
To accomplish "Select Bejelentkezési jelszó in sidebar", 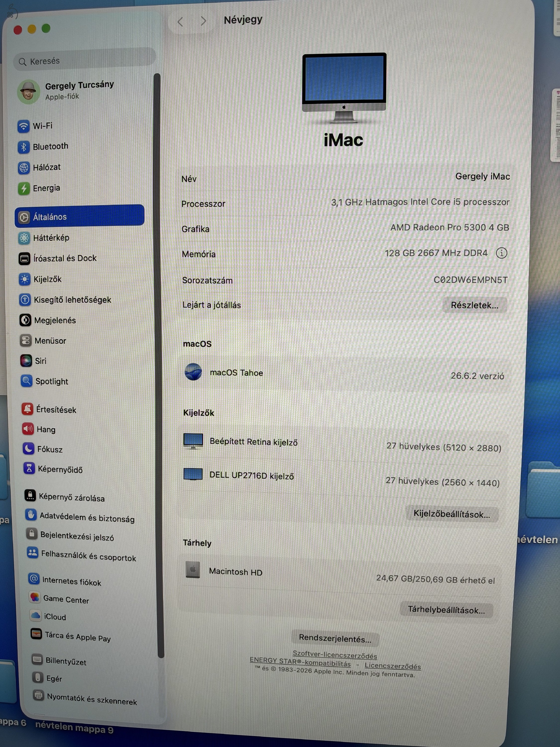I will [70, 535].
